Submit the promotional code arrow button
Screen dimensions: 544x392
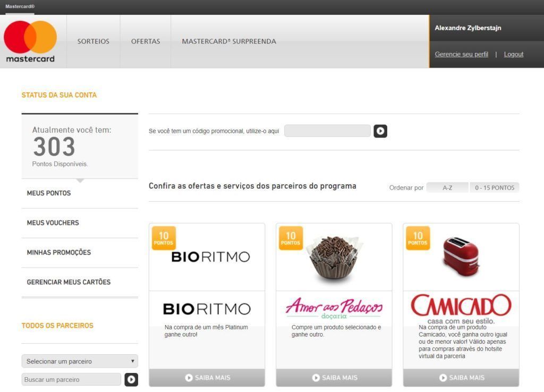380,131
